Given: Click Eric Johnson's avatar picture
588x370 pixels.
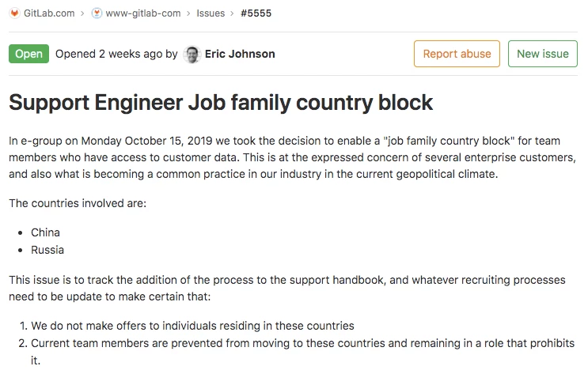Looking at the screenshot, I should [192, 55].
